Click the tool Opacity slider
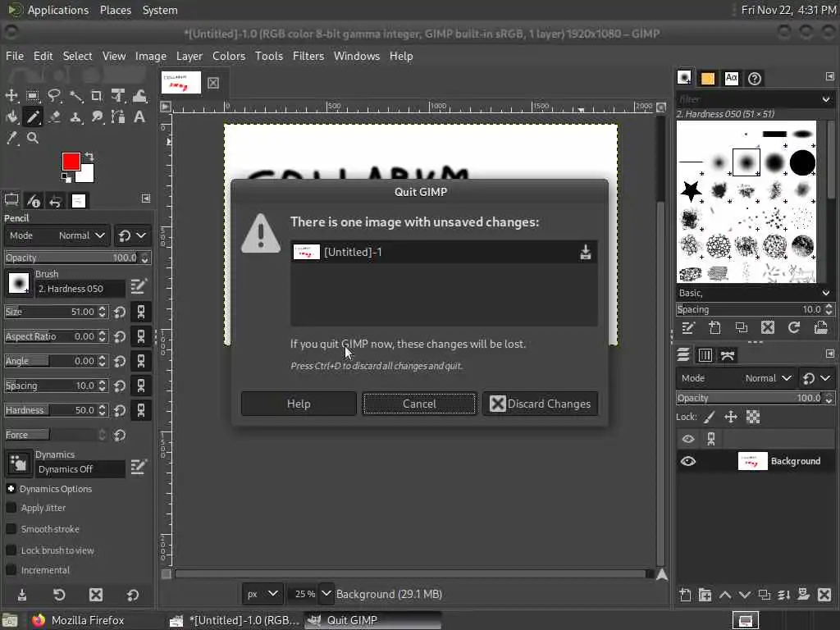Image resolution: width=840 pixels, height=630 pixels. coord(77,258)
